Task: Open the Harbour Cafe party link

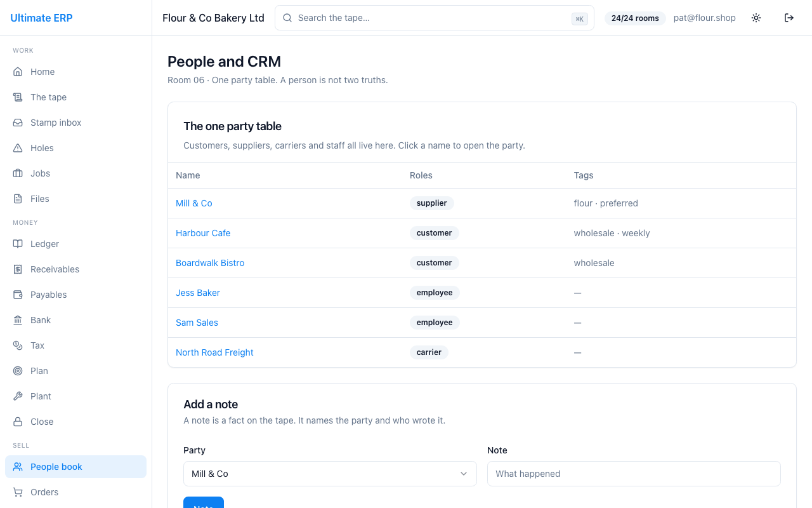Action: [203, 233]
